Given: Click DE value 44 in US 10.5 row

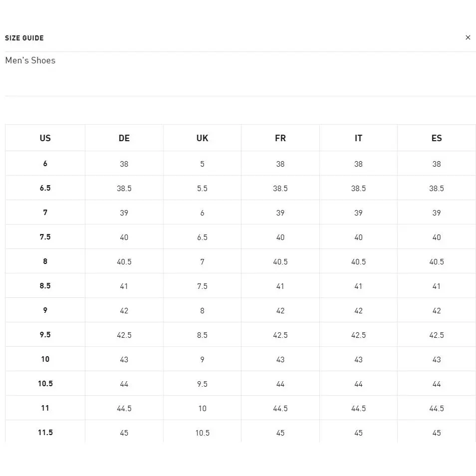Looking at the screenshot, I should point(124,384).
